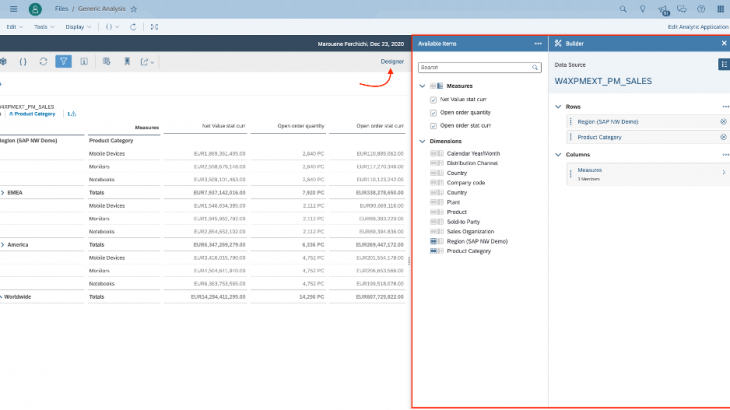Click the refresh data icon in the analysis toolbar
The width and height of the screenshot is (730, 410).
pyautogui.click(x=43, y=62)
